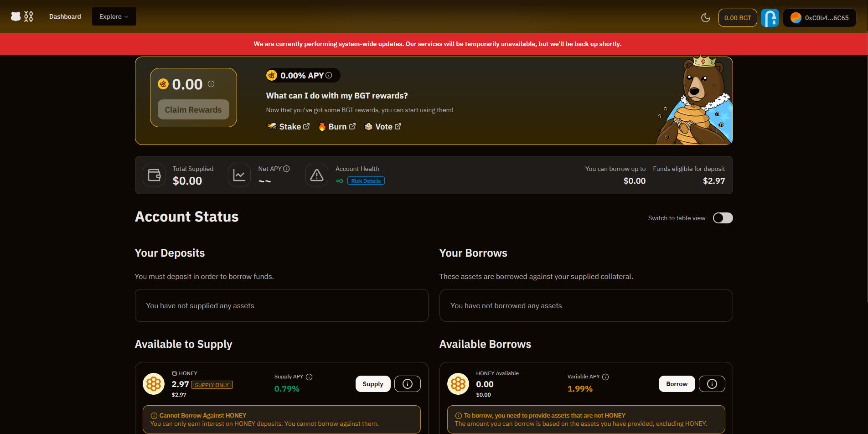Click the 0.00 BGT balance button

coord(737,18)
